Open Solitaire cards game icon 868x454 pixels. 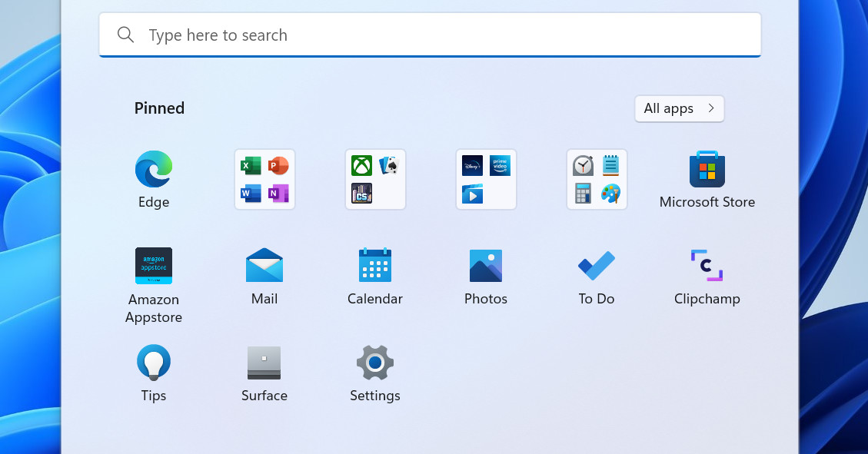pos(389,166)
